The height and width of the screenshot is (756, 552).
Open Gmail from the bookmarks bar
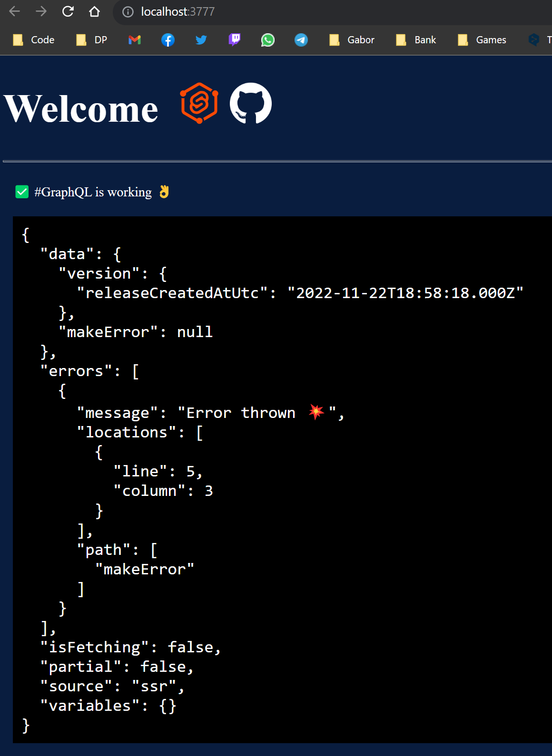135,40
